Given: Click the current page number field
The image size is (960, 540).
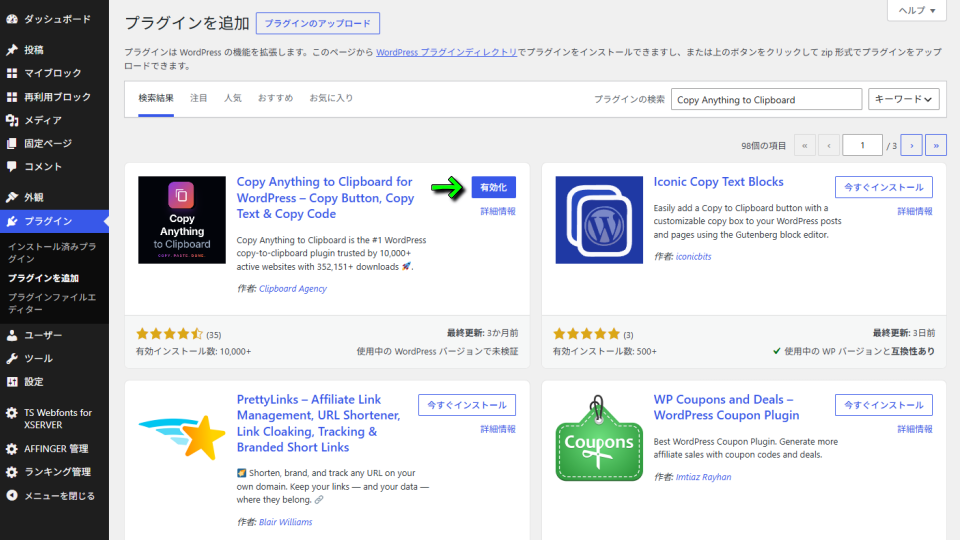Looking at the screenshot, I should (862, 145).
